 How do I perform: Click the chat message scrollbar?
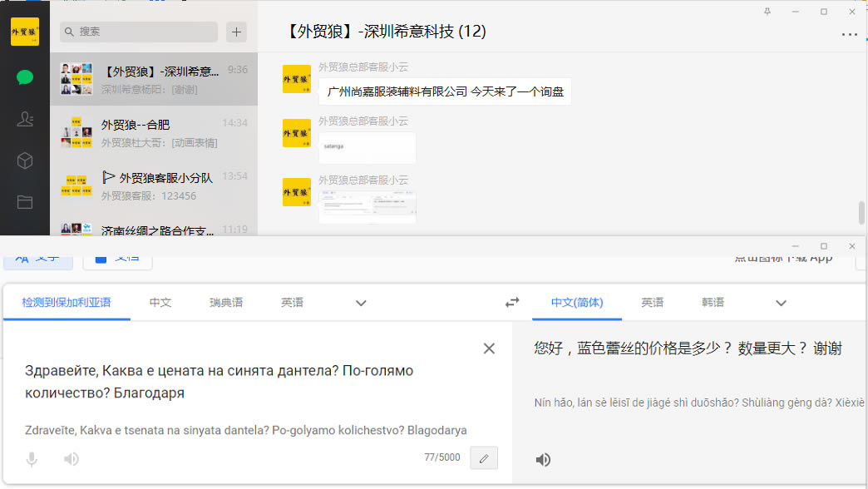862,213
